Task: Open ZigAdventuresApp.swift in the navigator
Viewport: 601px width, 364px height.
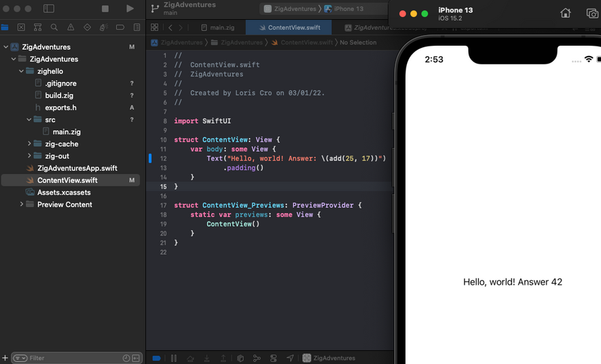Action: [x=77, y=168]
